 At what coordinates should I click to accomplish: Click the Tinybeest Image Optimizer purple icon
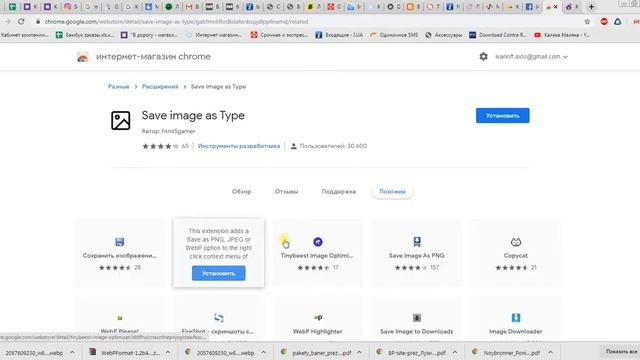point(318,242)
